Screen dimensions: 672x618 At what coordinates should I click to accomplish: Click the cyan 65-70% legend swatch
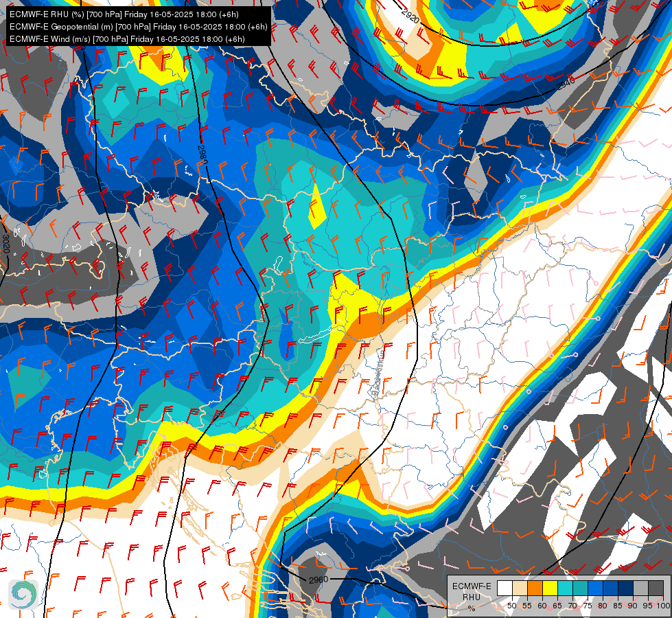[566, 588]
